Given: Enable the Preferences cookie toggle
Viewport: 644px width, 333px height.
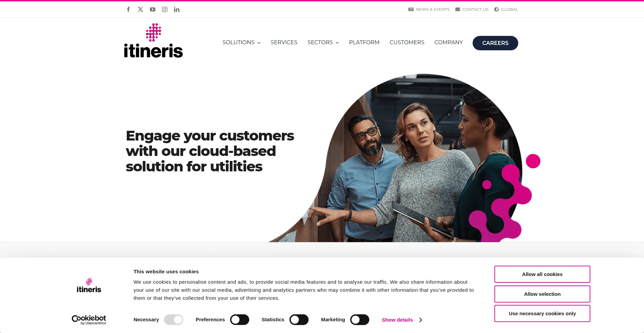Looking at the screenshot, I should pyautogui.click(x=239, y=320).
